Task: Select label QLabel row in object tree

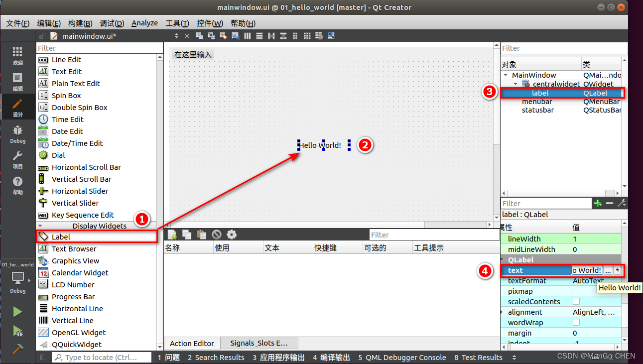Action: point(562,93)
